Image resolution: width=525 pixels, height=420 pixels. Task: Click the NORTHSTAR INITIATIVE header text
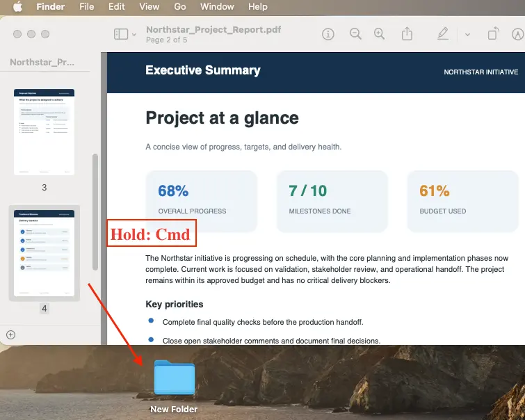coord(481,72)
